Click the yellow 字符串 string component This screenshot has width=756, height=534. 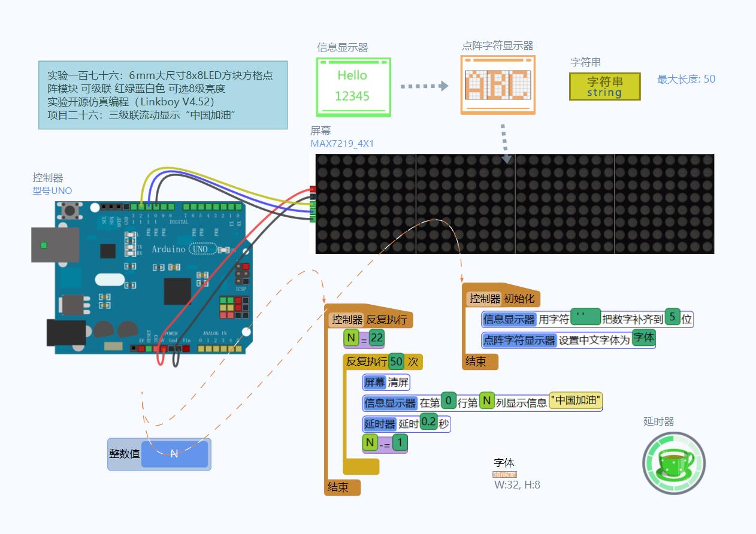[604, 86]
